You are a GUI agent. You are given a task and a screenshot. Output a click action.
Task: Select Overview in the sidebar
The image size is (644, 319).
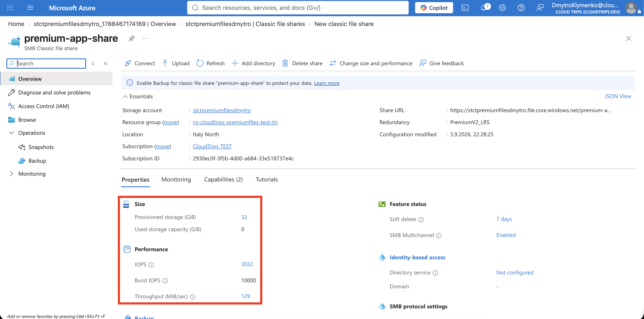[56, 79]
